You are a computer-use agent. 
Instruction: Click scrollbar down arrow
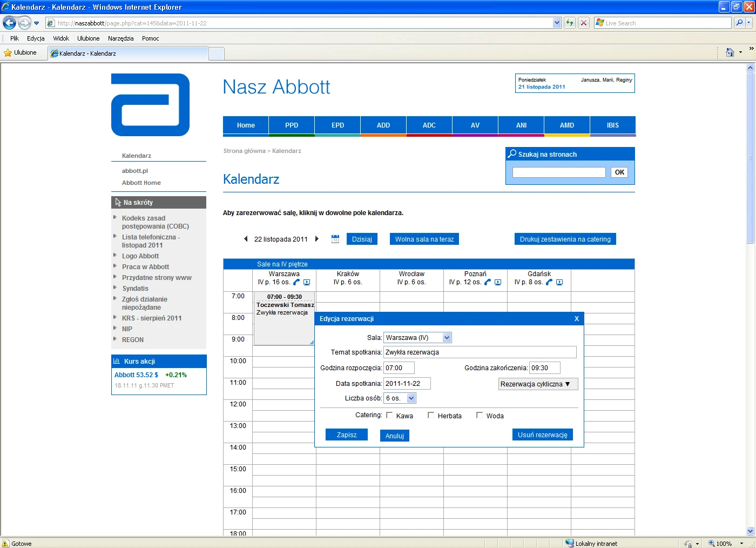750,531
